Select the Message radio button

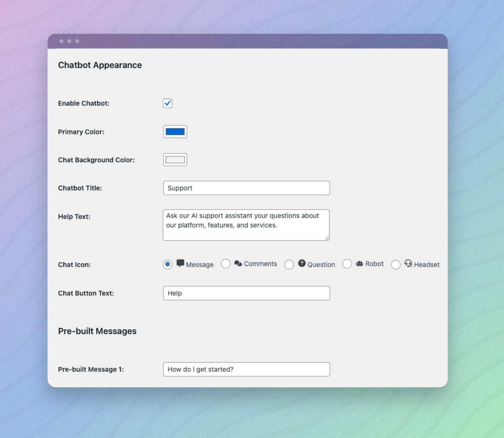click(167, 264)
